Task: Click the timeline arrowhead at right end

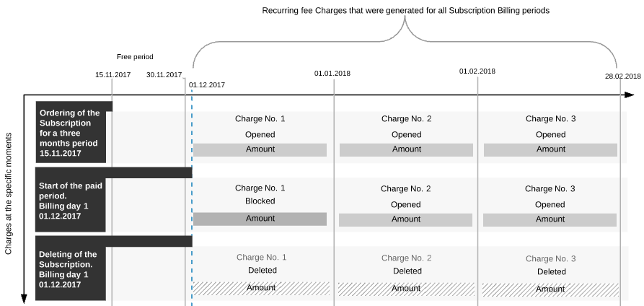Action: [629, 95]
